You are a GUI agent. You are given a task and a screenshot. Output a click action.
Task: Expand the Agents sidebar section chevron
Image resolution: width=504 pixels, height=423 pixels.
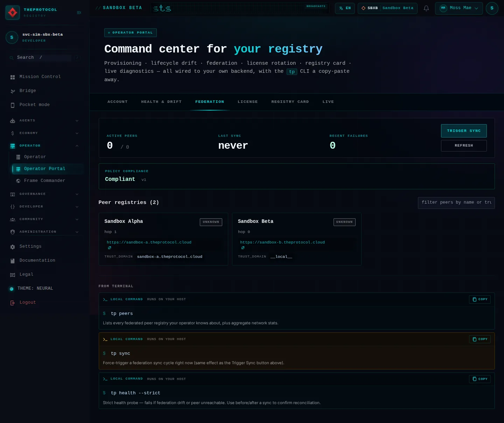(77, 121)
